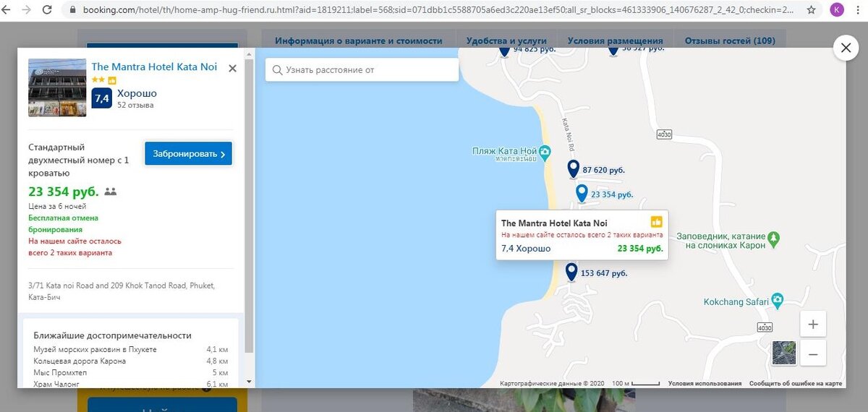The image size is (868, 412).
Task: Click 7,4 Хорошо rating in map popup
Action: pos(526,249)
